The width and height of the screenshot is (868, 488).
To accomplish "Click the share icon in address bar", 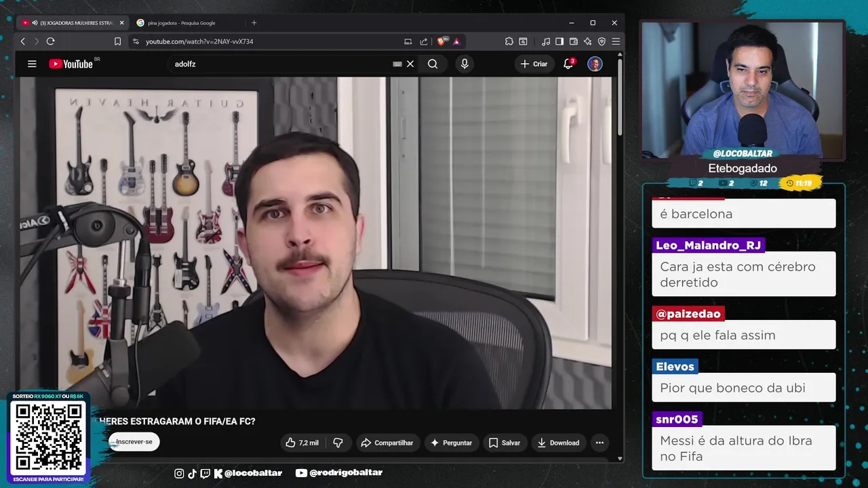I will tap(424, 41).
